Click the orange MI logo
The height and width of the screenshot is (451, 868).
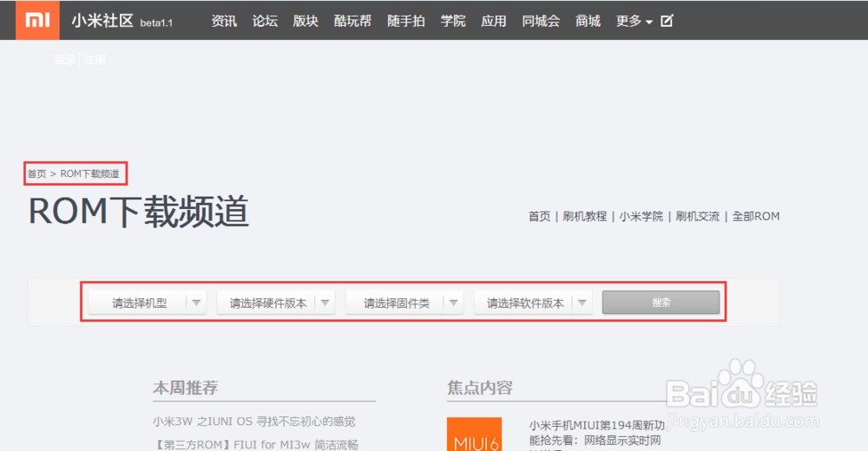pos(37,21)
